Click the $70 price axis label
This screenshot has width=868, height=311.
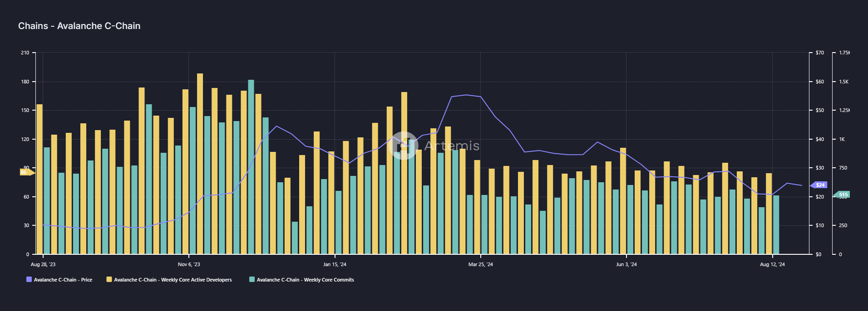pos(819,53)
